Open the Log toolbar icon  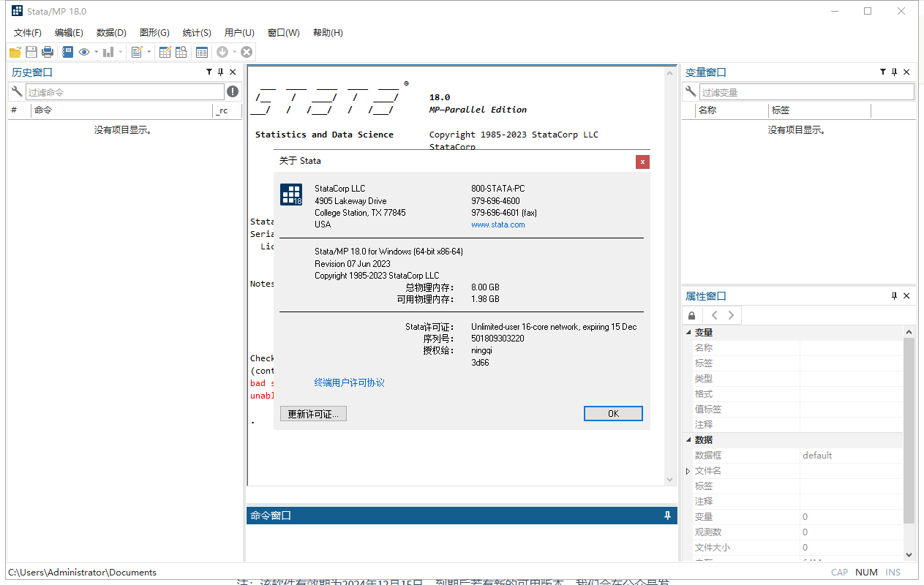(x=67, y=51)
